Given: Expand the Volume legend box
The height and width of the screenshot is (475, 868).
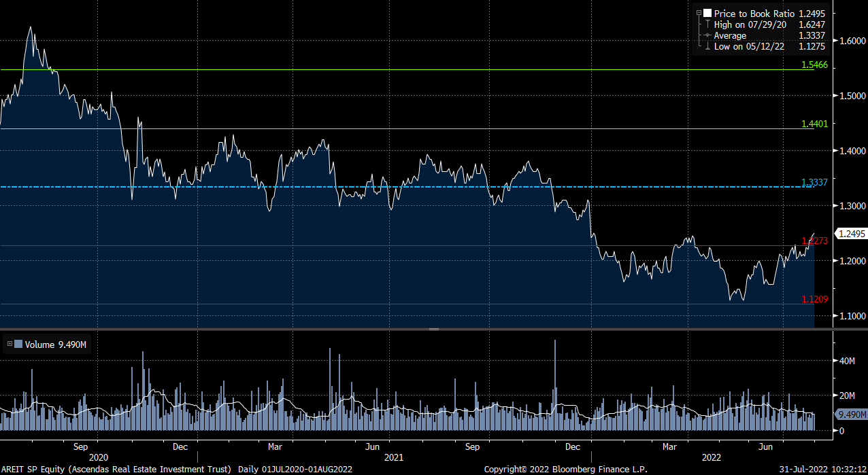Looking at the screenshot, I should click(x=10, y=345).
